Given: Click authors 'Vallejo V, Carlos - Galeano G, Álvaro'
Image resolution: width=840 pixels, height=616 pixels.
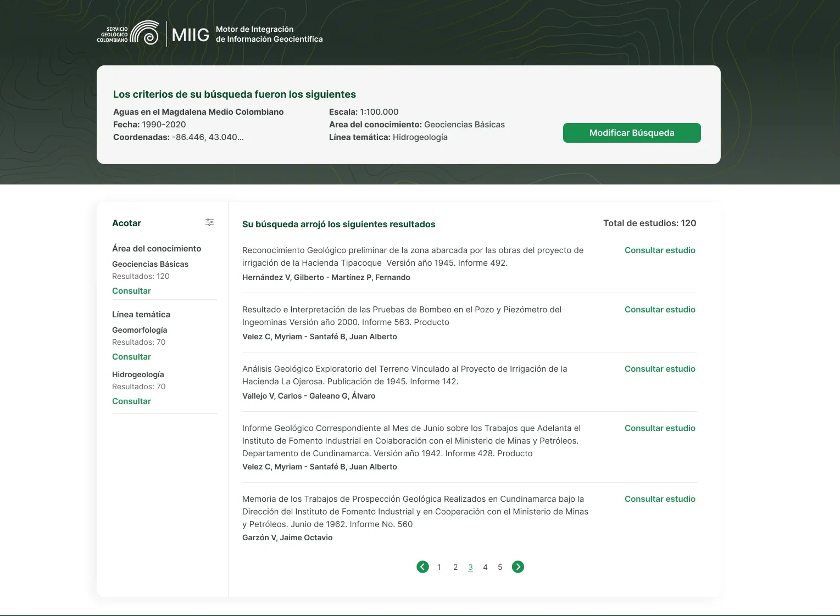Looking at the screenshot, I should click(x=309, y=396).
